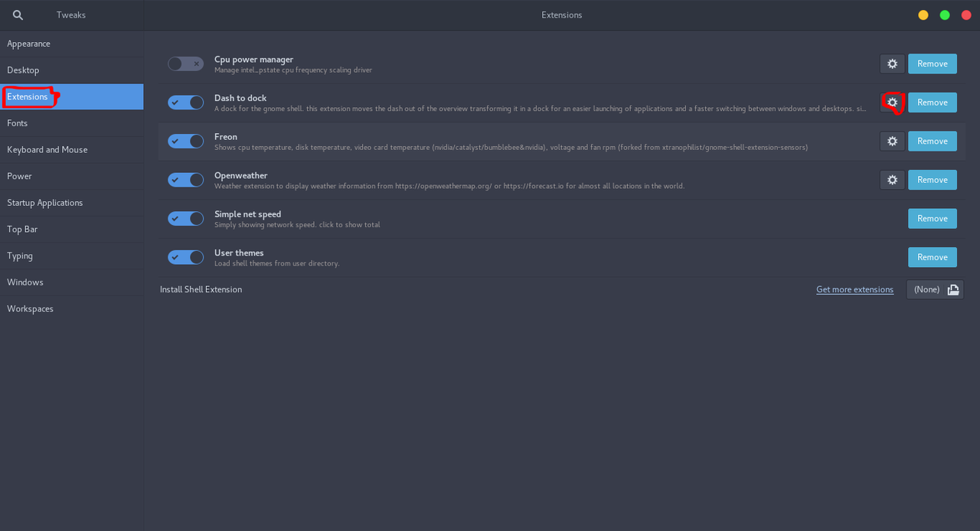Toggle the Openweather extension switch
Screen dimensions: 980x531
185,180
